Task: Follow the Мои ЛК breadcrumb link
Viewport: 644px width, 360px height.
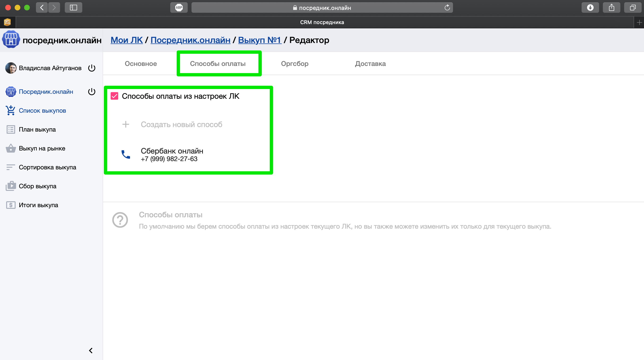Action: [x=126, y=40]
